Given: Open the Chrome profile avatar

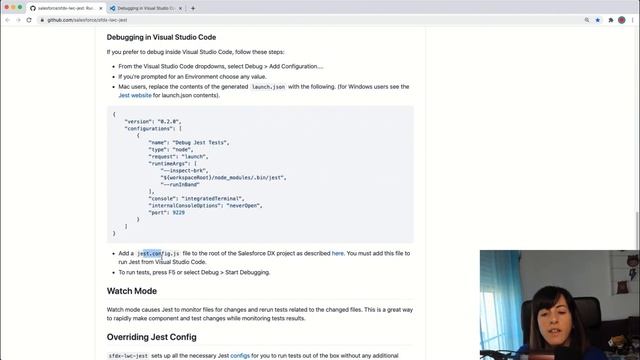Looking at the screenshot, I should tap(622, 20).
